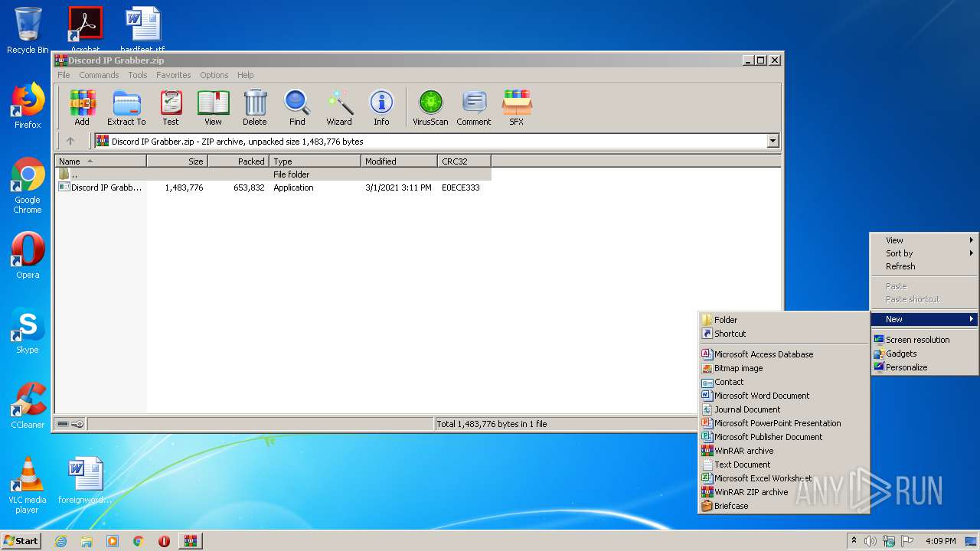The image size is (980, 551).
Task: Click the WinRAR taskbar button
Action: tap(190, 541)
